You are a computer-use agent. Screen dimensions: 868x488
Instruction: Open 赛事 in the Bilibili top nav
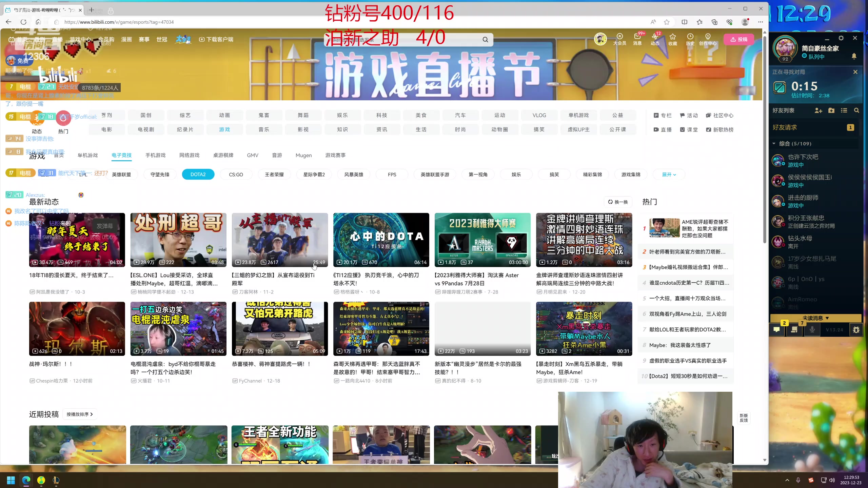[144, 39]
